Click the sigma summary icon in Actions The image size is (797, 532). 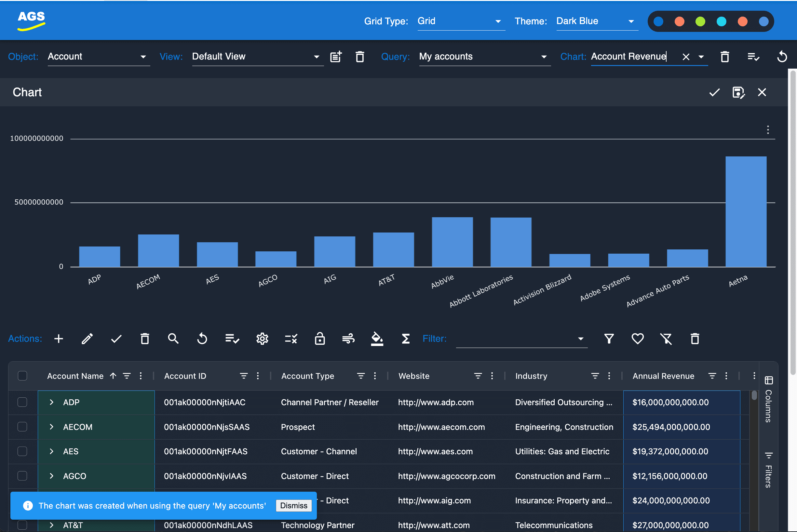[x=406, y=339]
